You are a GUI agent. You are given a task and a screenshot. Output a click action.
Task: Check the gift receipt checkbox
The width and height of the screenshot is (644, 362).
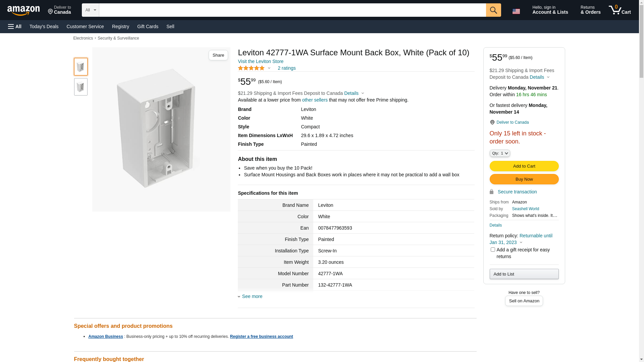(493, 250)
